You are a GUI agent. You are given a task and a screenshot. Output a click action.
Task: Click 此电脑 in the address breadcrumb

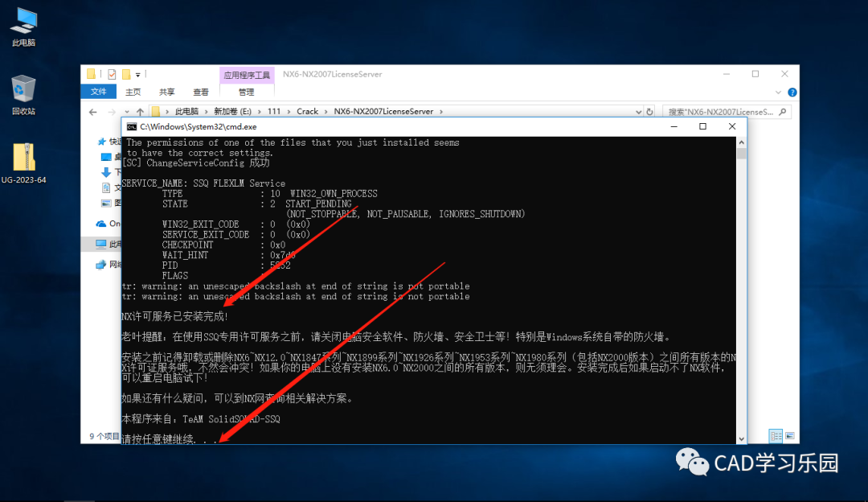[186, 111]
